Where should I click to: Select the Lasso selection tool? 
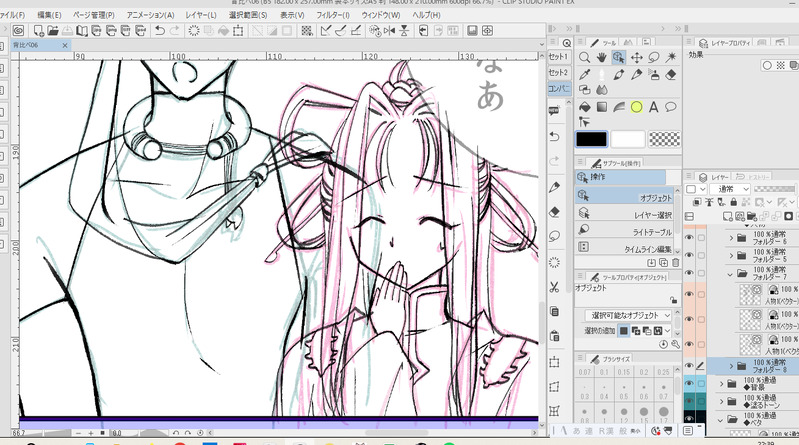pos(654,57)
